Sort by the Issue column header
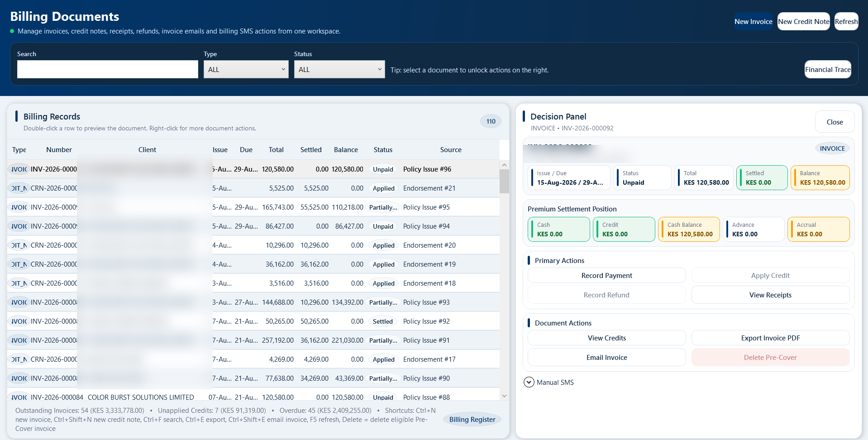Image resolution: width=868 pixels, height=440 pixels. click(220, 149)
